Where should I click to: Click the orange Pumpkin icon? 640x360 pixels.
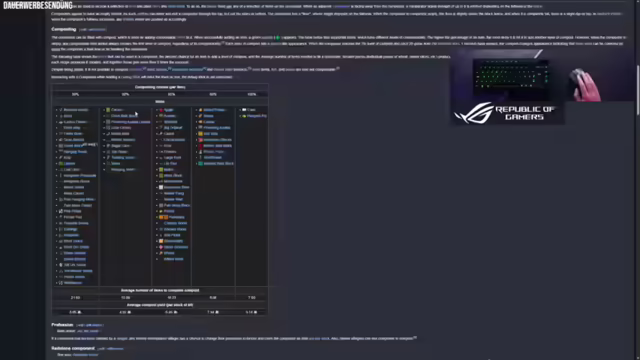coord(161,217)
